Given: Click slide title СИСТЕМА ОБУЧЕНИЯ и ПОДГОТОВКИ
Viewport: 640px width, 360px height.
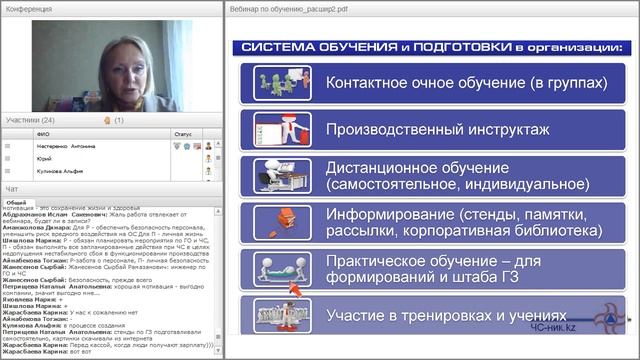Looking at the screenshot, I should tap(432, 47).
